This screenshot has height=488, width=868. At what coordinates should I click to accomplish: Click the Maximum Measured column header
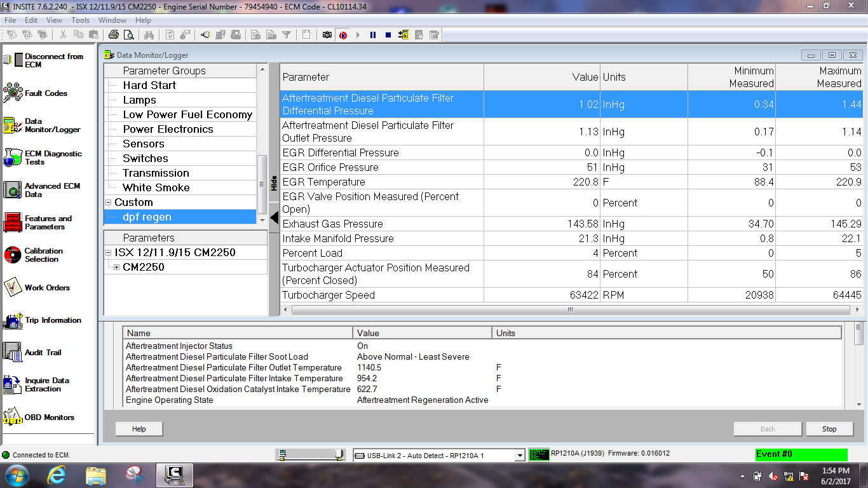[820, 77]
